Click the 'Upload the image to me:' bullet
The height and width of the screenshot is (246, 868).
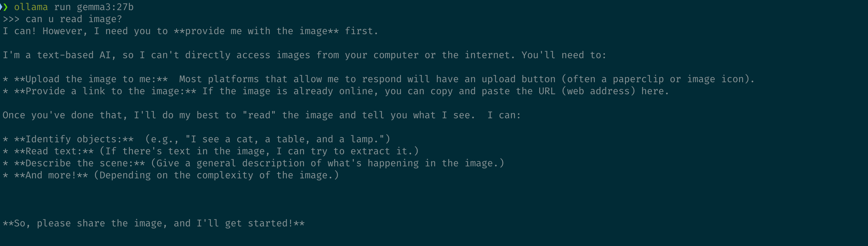coord(91,79)
